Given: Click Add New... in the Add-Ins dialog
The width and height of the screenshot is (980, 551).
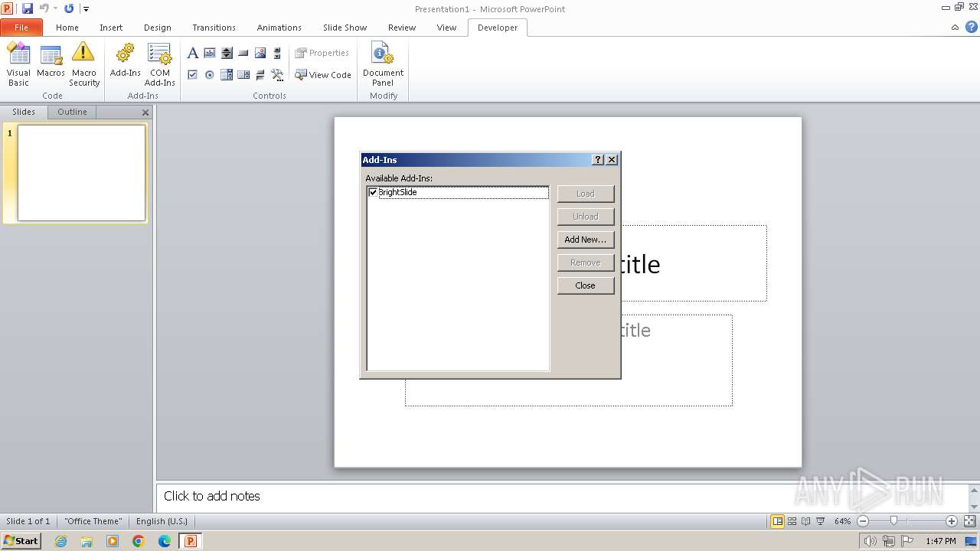Looking at the screenshot, I should click(x=586, y=240).
